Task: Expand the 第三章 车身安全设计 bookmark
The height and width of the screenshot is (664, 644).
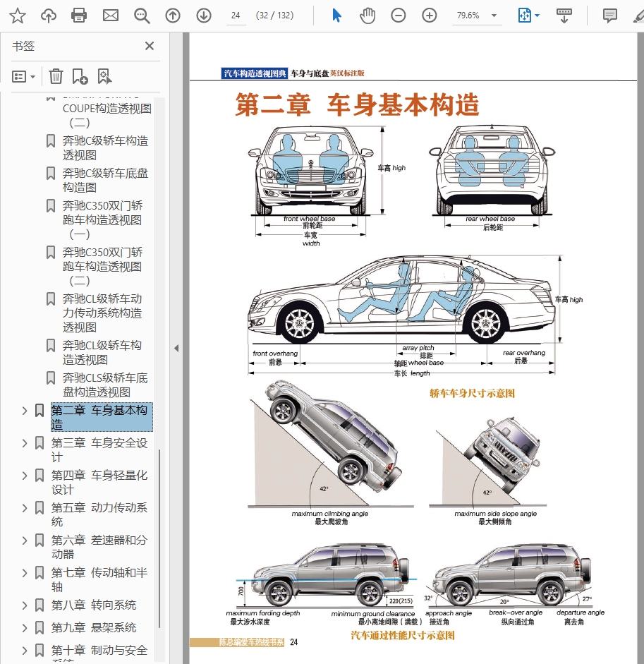Action: pos(25,443)
